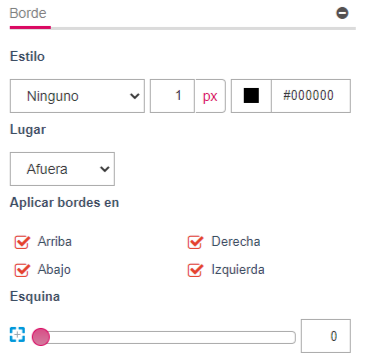Disable the Izquierda border checkbox
The image size is (366, 361).
click(x=195, y=270)
